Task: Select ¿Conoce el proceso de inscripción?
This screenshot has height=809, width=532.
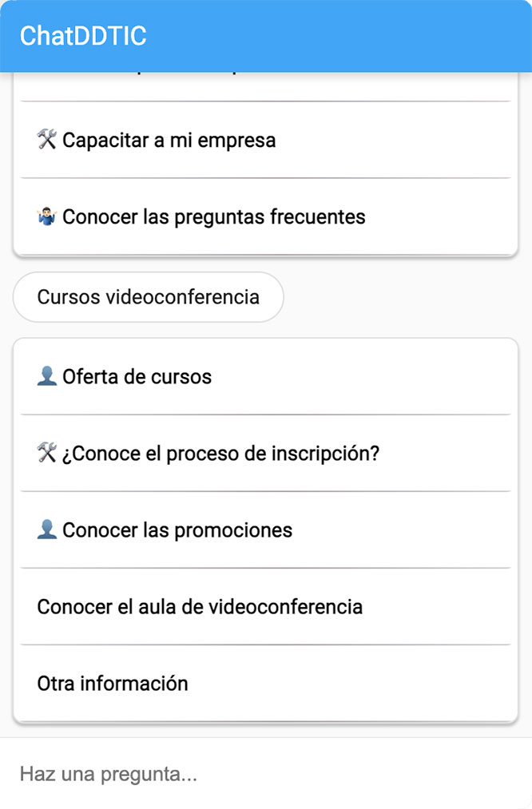Action: [x=220, y=454]
